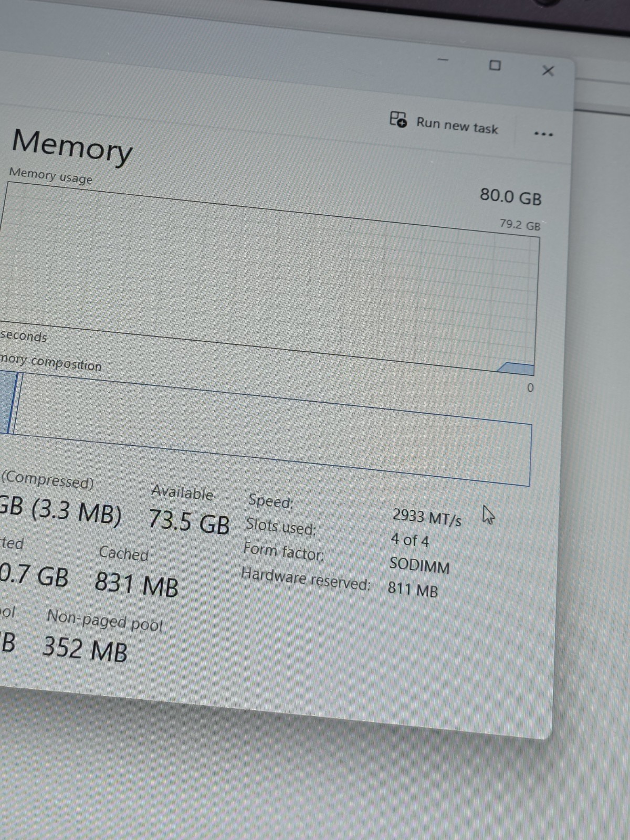Click the Memory composition bar
The height and width of the screenshot is (840, 630).
[265, 428]
